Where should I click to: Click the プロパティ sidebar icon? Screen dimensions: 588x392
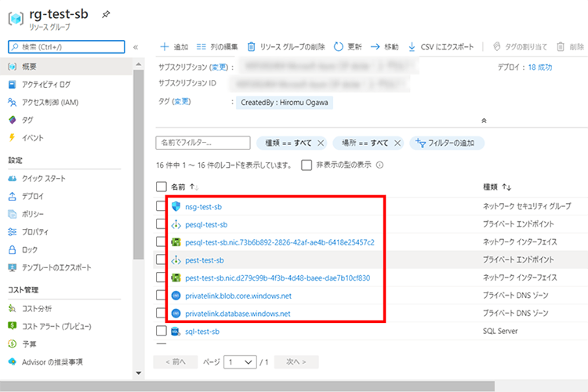[13, 232]
